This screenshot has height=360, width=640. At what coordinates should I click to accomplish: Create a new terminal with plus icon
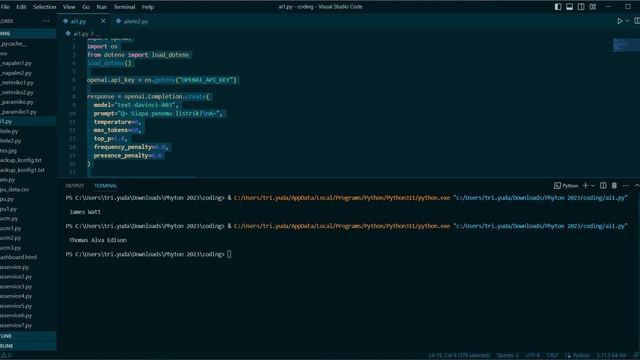(585, 186)
